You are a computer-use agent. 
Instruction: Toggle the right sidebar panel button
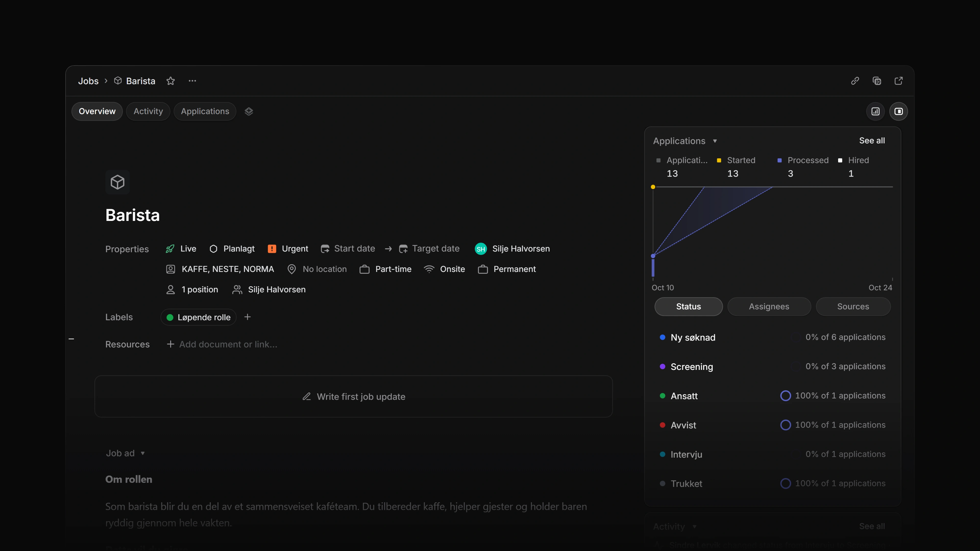[x=899, y=111]
